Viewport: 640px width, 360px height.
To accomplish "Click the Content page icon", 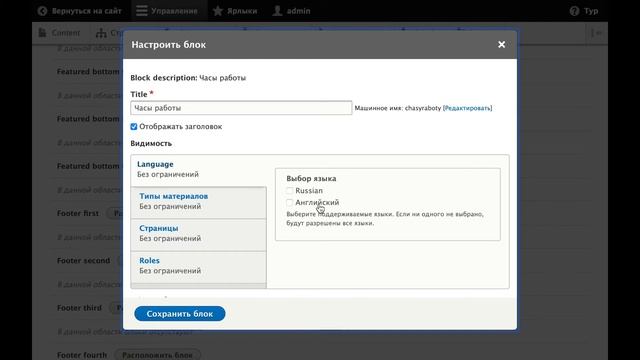I will point(42,33).
